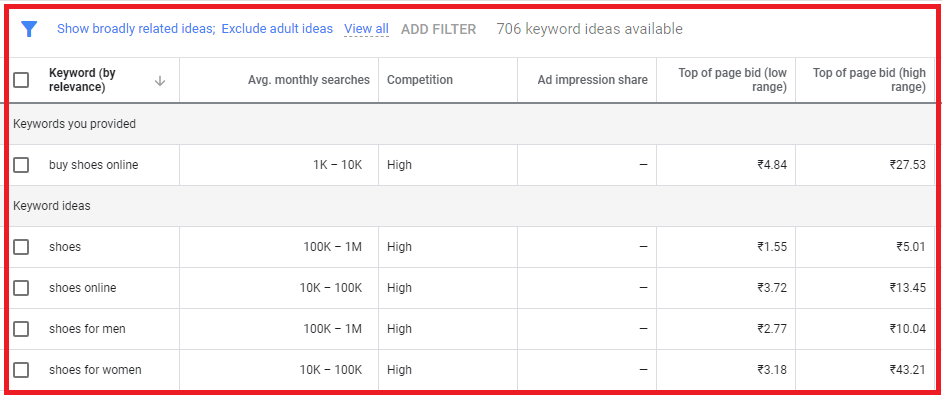This screenshot has width=942, height=396.
Task: Check the shoes for women checkbox
Action: tap(21, 370)
